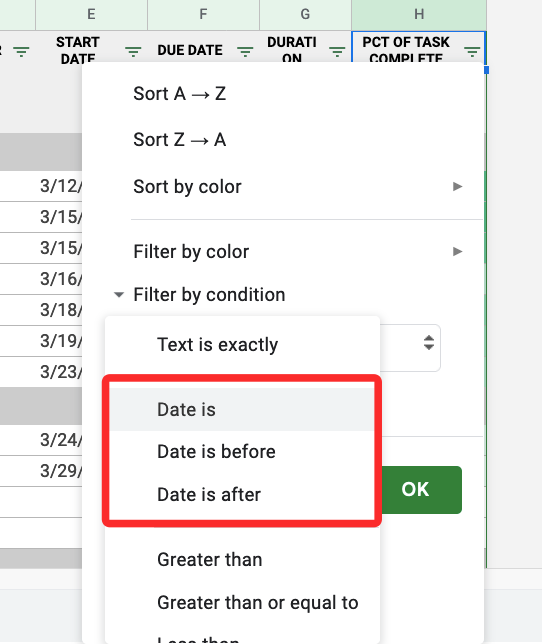Expand Sort by color arrow

pyautogui.click(x=457, y=186)
